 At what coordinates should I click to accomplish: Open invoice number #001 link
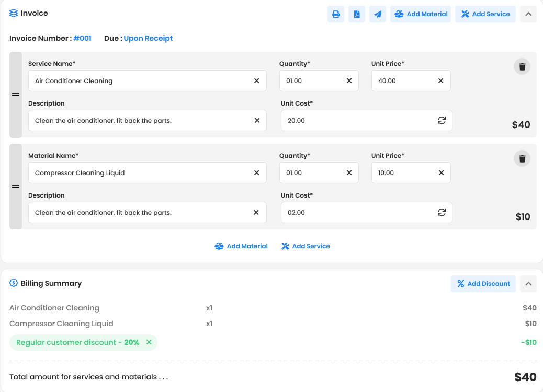83,38
